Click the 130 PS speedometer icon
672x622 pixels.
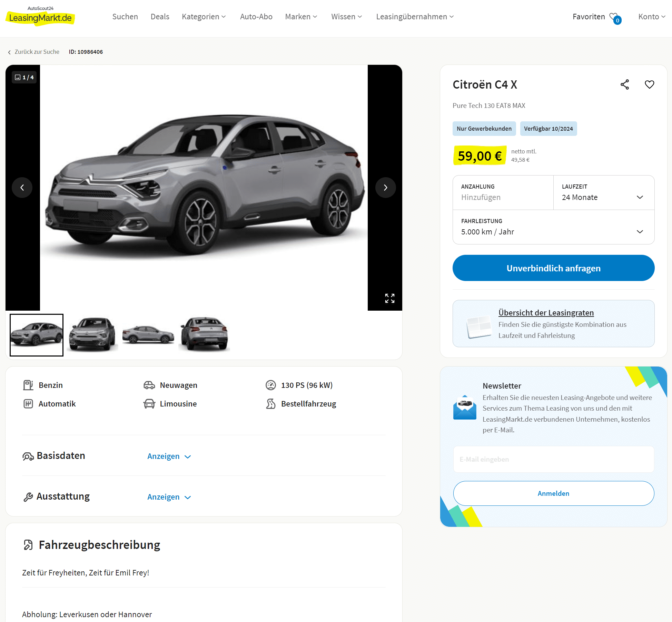[271, 385]
